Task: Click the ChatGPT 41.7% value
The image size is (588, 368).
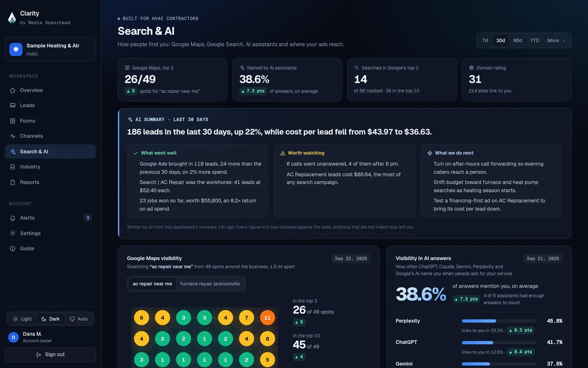Action: click(x=555, y=342)
